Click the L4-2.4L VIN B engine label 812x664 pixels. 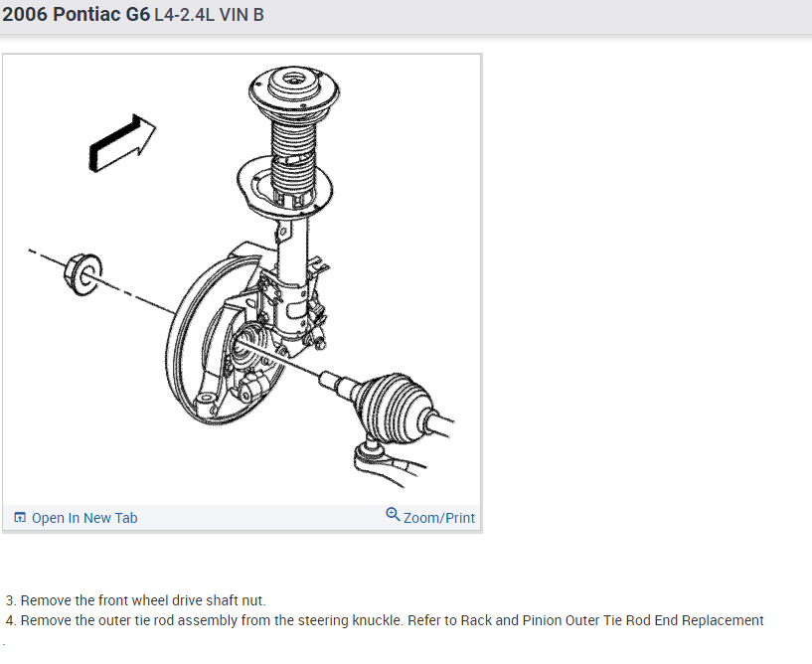[x=210, y=15]
